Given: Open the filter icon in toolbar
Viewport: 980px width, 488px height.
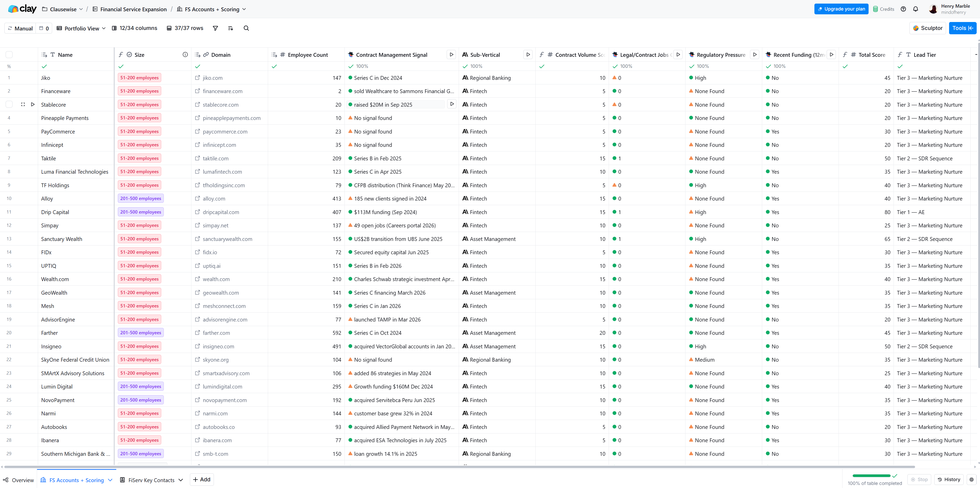Looking at the screenshot, I should tap(215, 28).
